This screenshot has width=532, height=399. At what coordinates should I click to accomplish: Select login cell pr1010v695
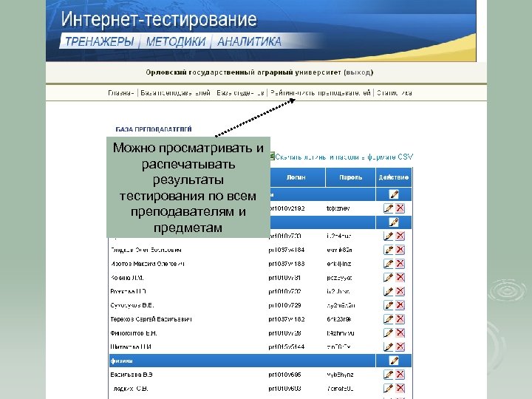(x=284, y=375)
